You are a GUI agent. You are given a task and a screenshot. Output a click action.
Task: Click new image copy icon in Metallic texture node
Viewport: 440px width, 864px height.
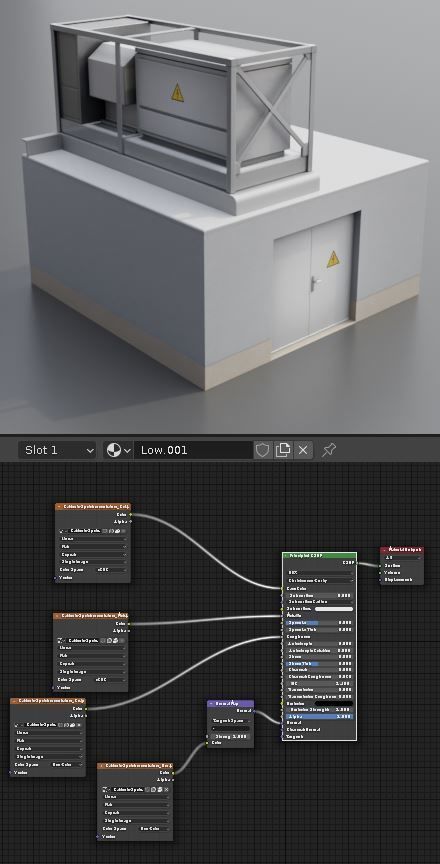(109, 641)
